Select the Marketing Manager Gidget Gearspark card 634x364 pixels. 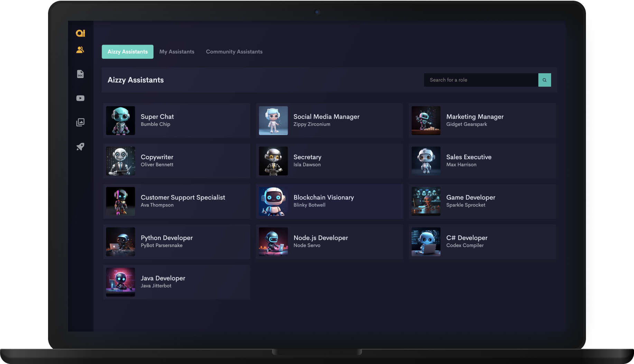[482, 121]
